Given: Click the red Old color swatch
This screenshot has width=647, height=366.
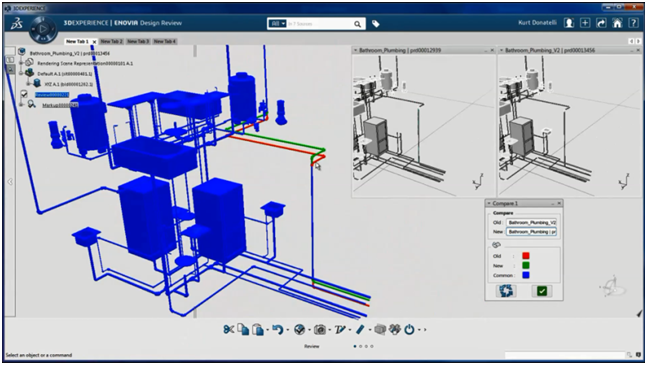Looking at the screenshot, I should (x=526, y=256).
